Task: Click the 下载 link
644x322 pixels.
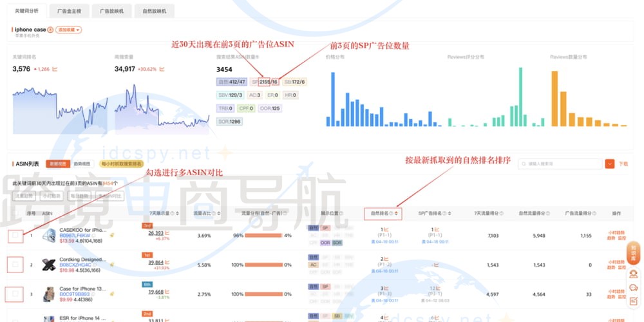Action: click(623, 164)
